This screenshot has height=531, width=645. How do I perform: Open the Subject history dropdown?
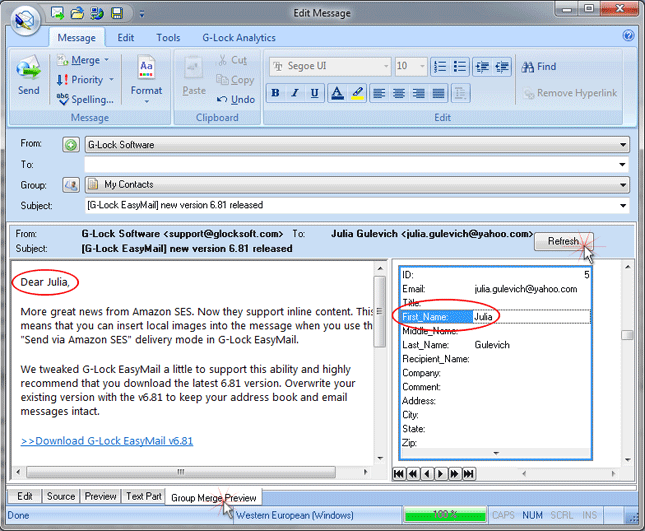(623, 205)
